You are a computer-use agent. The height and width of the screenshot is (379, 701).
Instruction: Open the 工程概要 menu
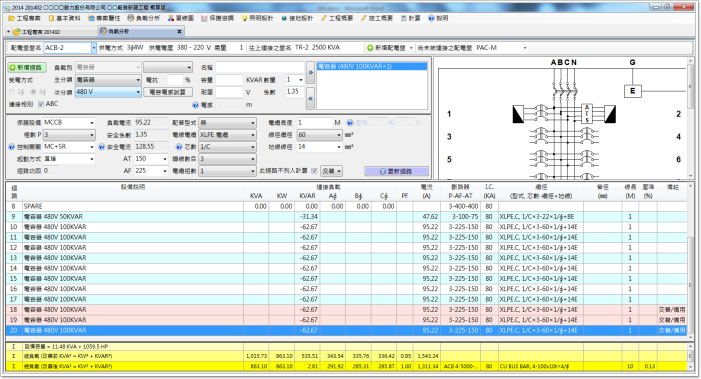pos(337,18)
